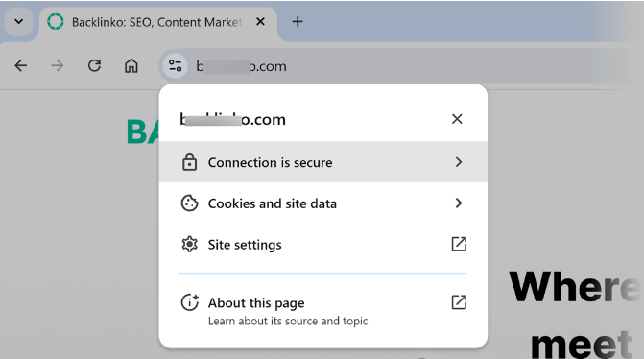Click the About this page info icon
The image size is (644, 359).
[190, 302]
